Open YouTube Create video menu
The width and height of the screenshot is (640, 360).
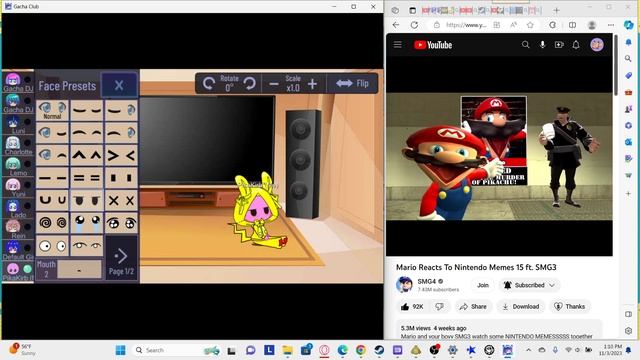coord(559,44)
